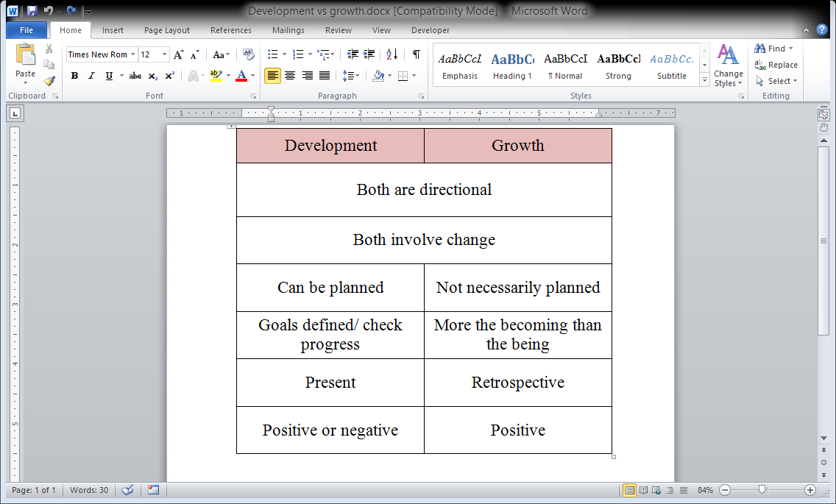
Task: Click the Paste icon
Action: 25,60
